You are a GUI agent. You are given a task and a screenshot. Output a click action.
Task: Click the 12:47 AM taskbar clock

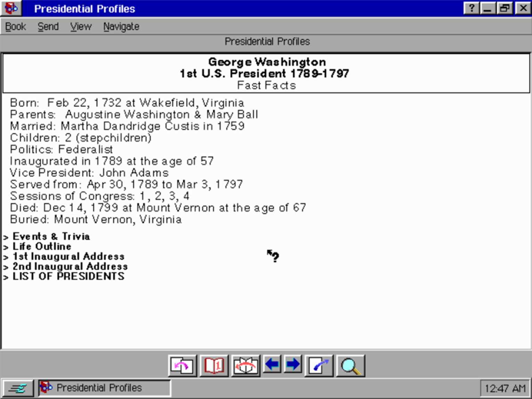(x=505, y=388)
